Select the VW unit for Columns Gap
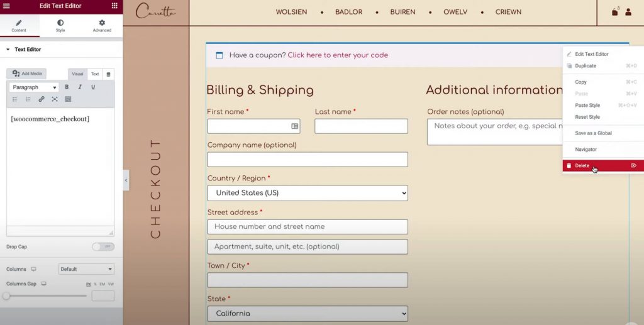The image size is (644, 325). tap(111, 284)
